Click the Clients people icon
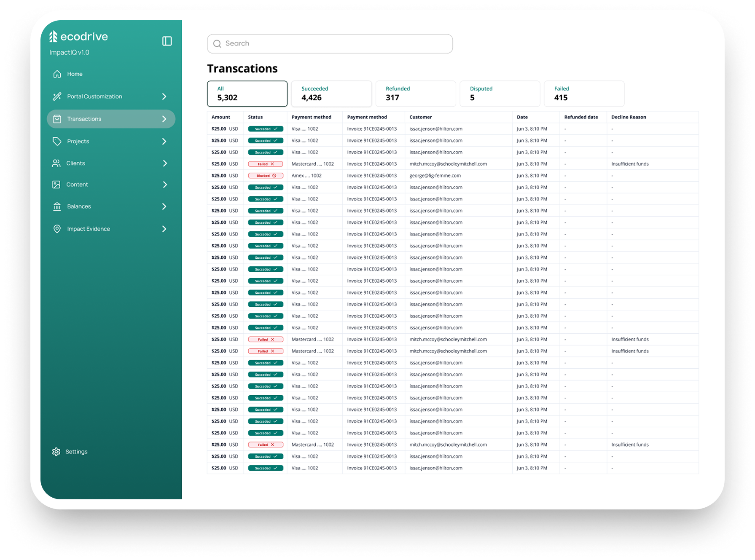 click(x=56, y=163)
